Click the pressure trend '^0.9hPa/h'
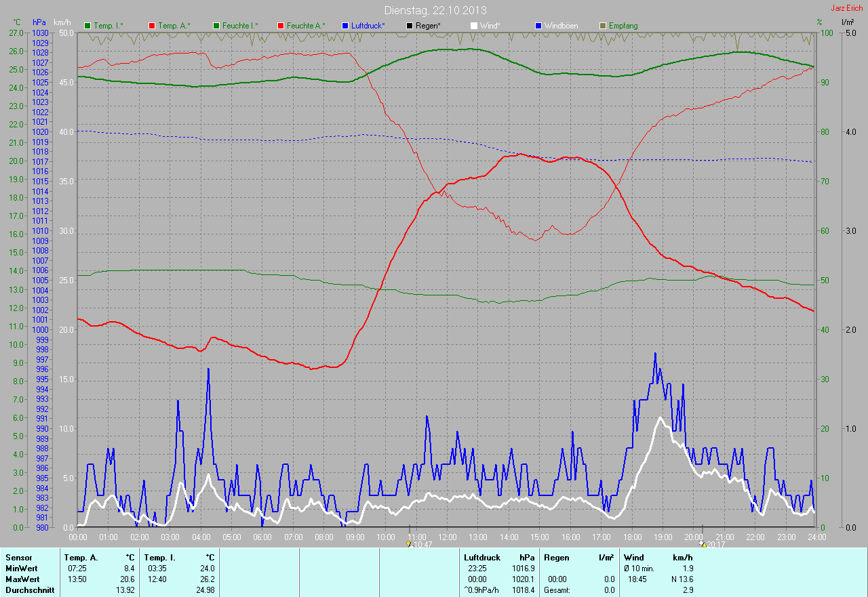Image resolution: width=868 pixels, height=597 pixels. [483, 590]
